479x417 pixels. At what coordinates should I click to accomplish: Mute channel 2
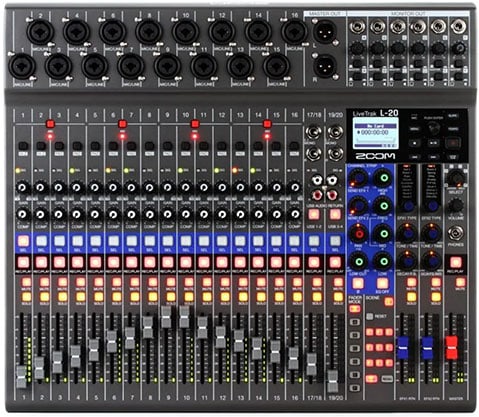pyautogui.click(x=44, y=282)
